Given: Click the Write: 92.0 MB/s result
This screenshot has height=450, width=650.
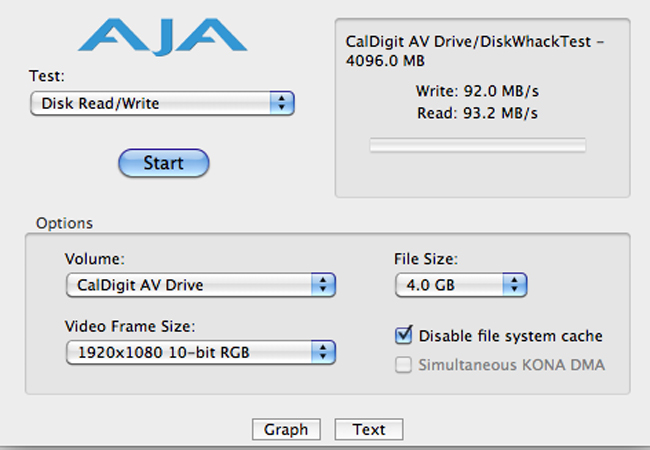Looking at the screenshot, I should point(477,91).
